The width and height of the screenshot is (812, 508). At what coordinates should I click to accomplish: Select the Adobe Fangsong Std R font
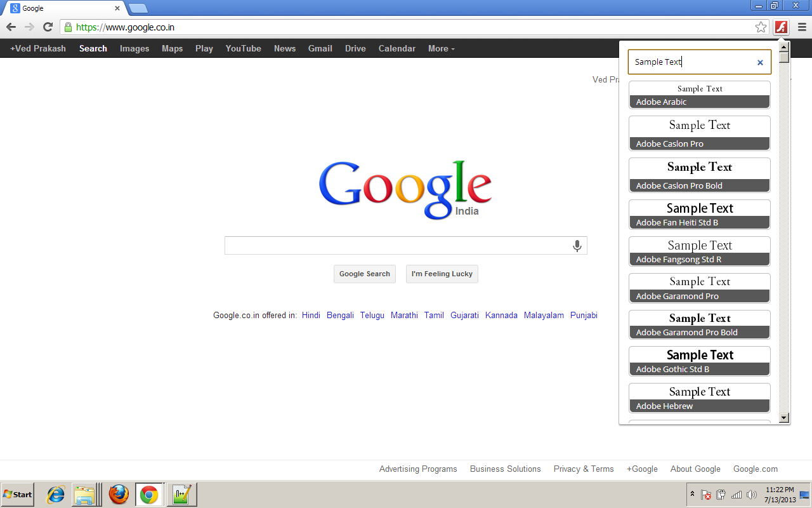click(700, 251)
